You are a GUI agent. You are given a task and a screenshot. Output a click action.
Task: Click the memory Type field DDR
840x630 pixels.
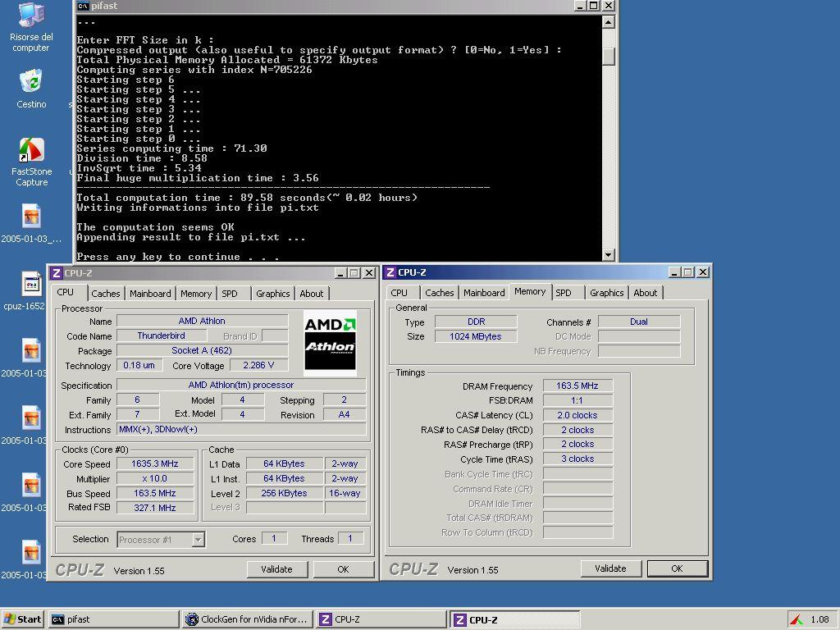[x=476, y=322]
